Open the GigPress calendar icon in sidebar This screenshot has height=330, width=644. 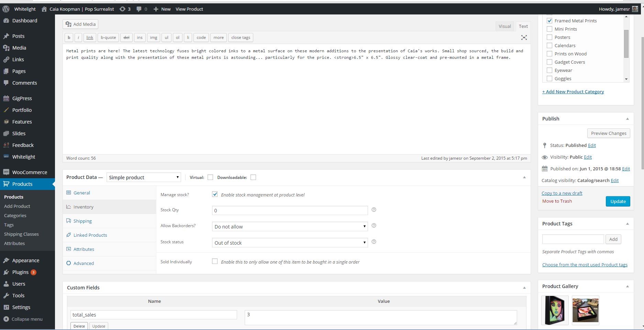[x=6, y=98]
